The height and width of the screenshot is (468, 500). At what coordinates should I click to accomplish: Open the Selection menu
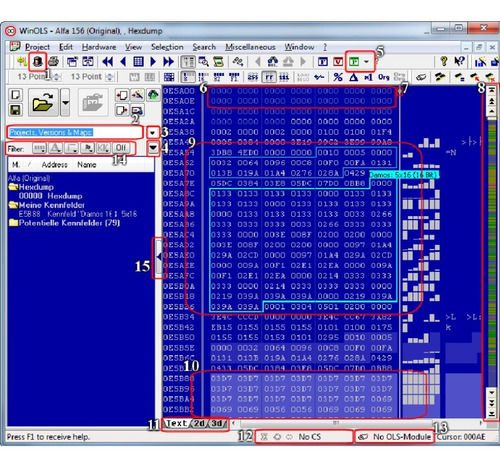pyautogui.click(x=167, y=47)
